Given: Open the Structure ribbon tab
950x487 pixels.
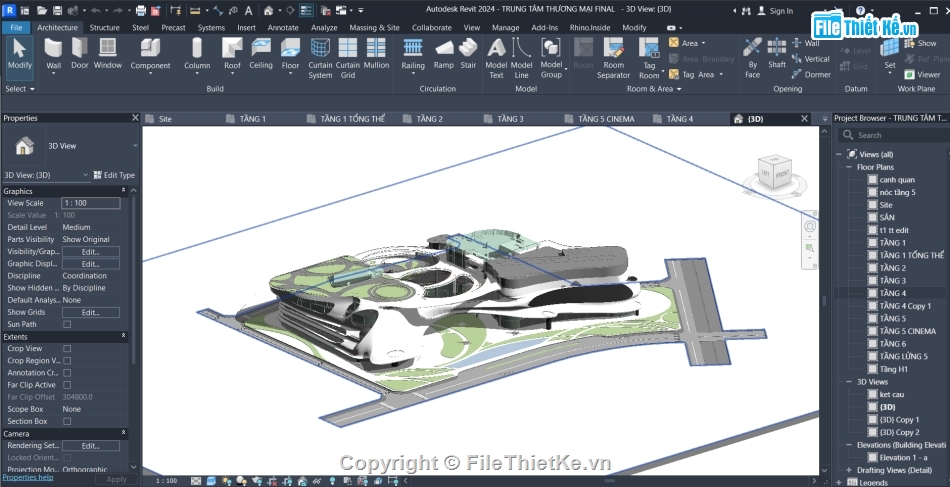Looking at the screenshot, I should (x=104, y=27).
